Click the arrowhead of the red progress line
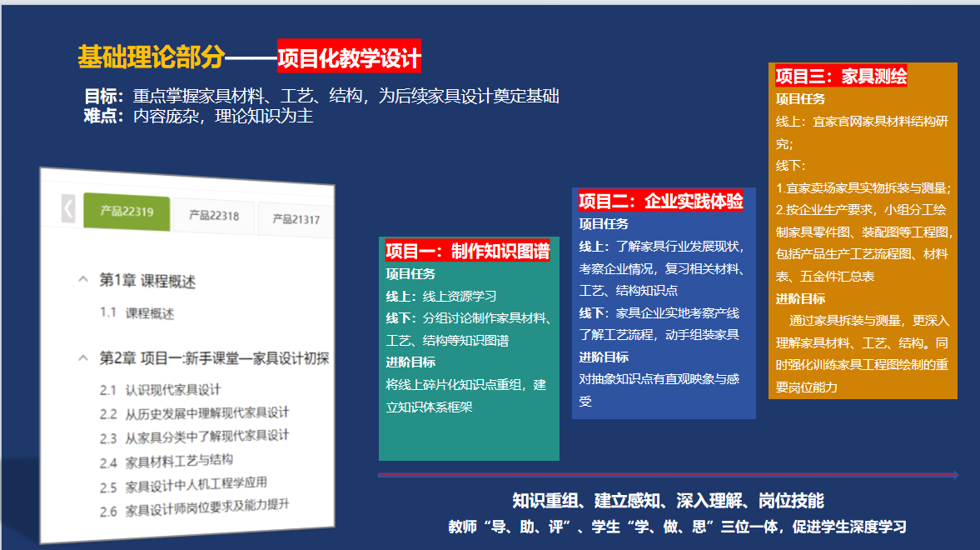 tap(954, 475)
